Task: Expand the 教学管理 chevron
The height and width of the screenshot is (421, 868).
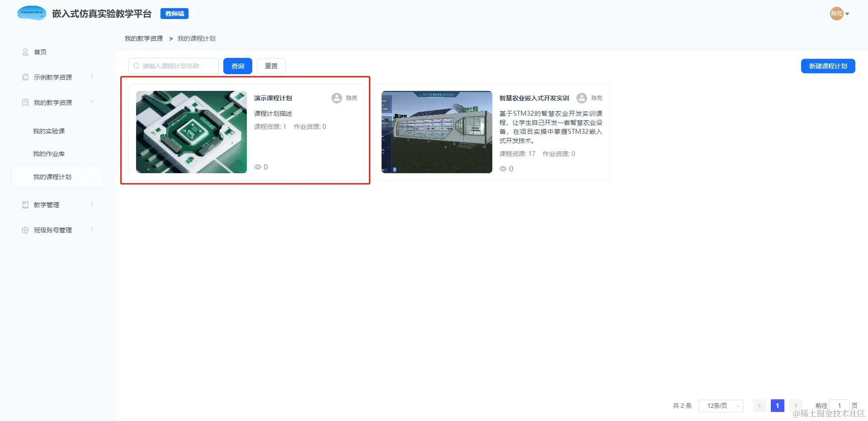Action: point(92,204)
